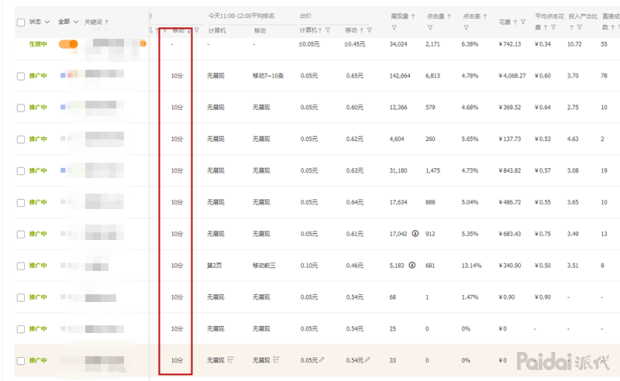Image resolution: width=620 pixels, height=381 pixels.
Task: Click the 今天11:00-12:00平均排名 header
Action: (x=241, y=16)
